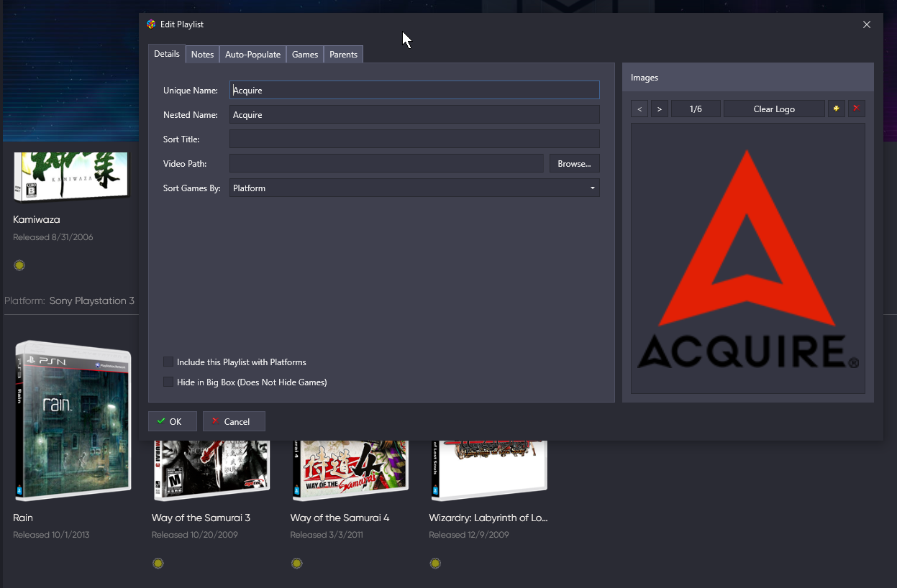The height and width of the screenshot is (588, 897).
Task: Click the Way of the Samurai 3 title
Action: pos(201,518)
